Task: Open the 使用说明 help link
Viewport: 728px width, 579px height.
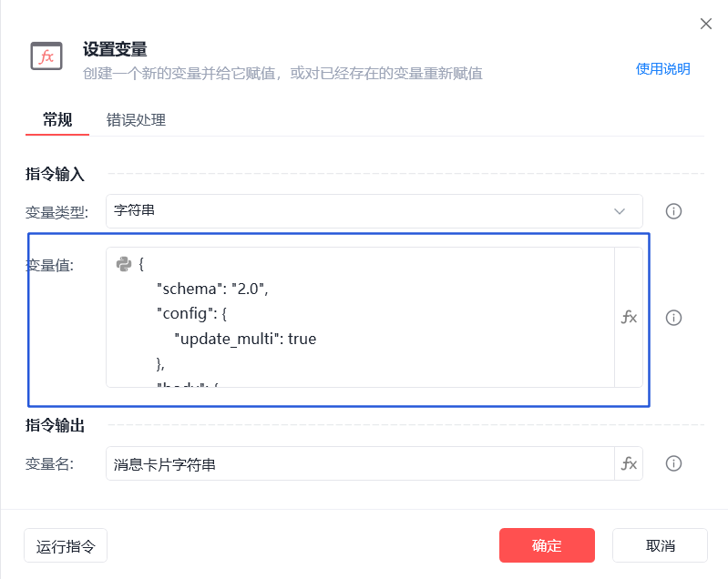Action: coord(662,68)
